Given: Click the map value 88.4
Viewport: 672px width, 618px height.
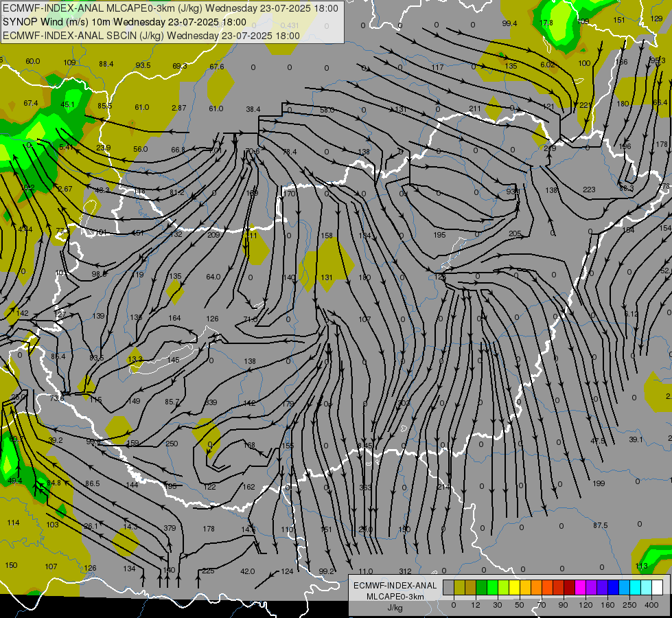Looking at the screenshot, I should point(106,64).
